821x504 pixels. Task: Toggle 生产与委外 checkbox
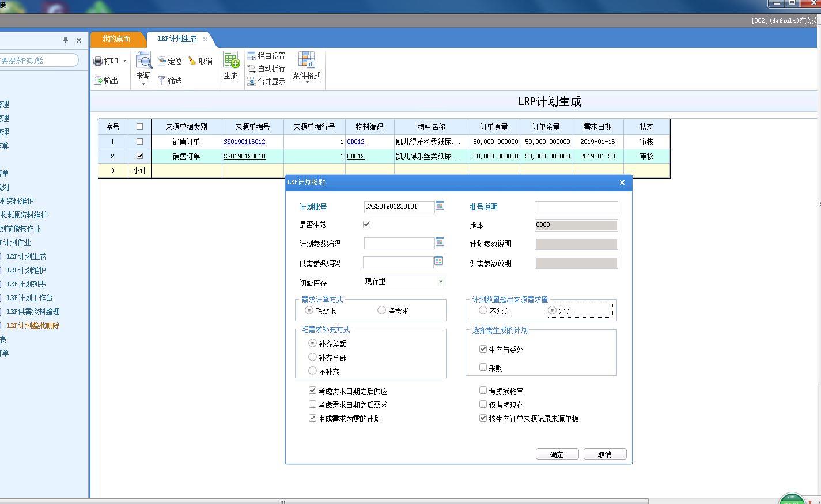tap(483, 348)
